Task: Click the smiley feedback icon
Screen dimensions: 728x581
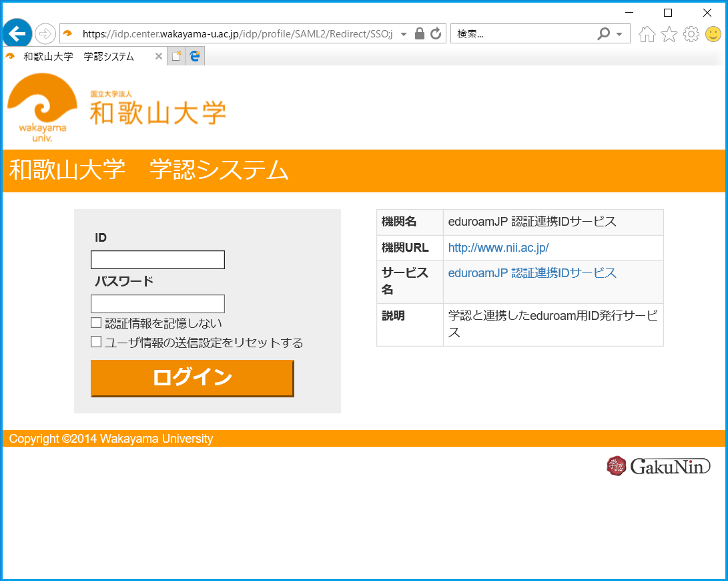Action: (x=713, y=34)
